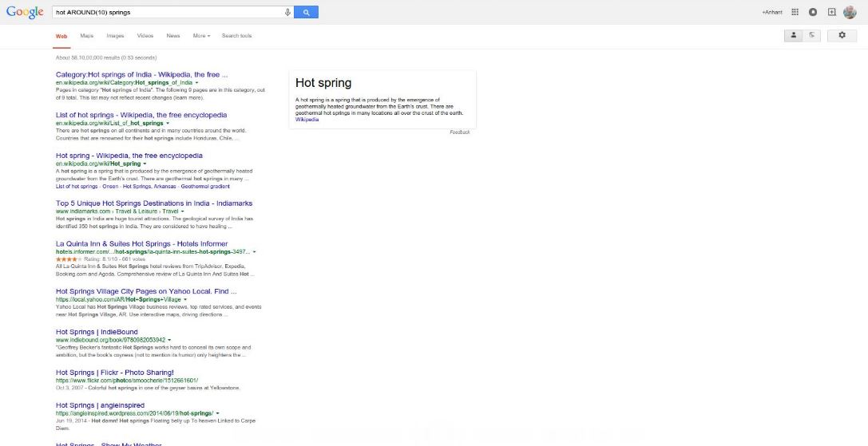The height and width of the screenshot is (446, 868).
Task: Expand arrow beside List_of_hot_springs URL
Action: [168, 124]
